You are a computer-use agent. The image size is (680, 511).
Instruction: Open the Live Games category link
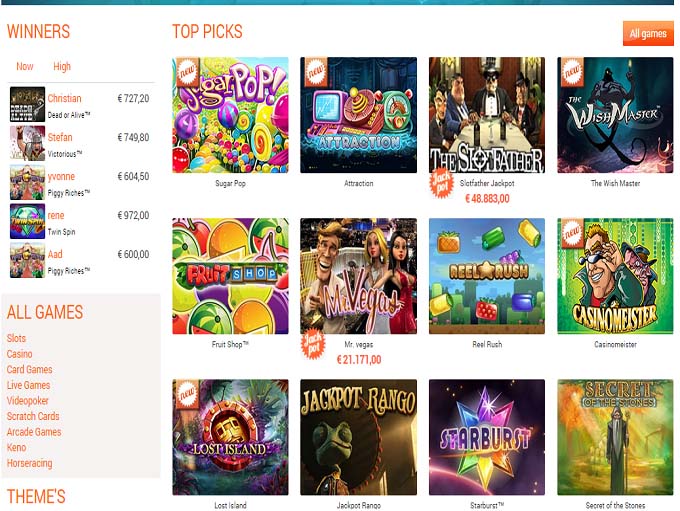[x=28, y=385]
